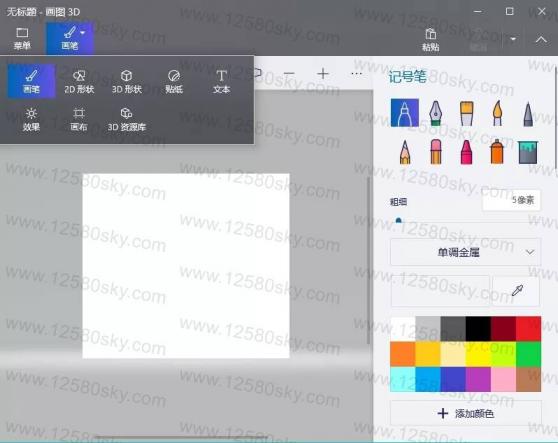Pick the sky blue color swatch

[x=428, y=379]
